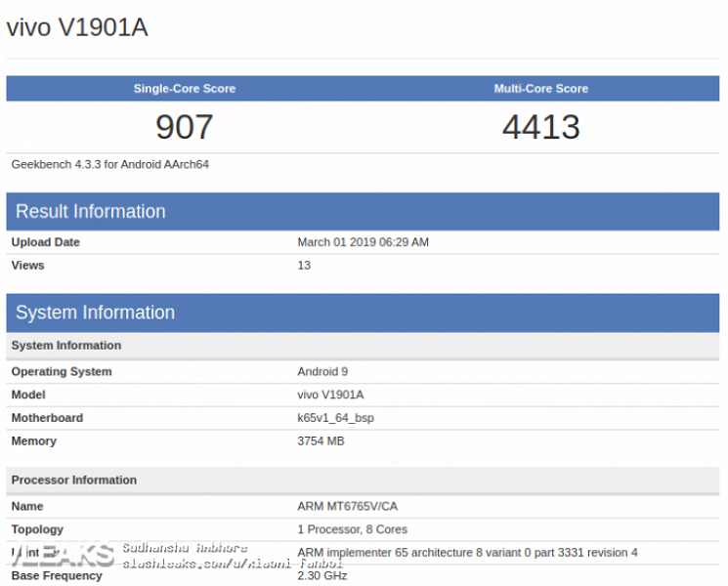Click the Topology label

coord(37,529)
